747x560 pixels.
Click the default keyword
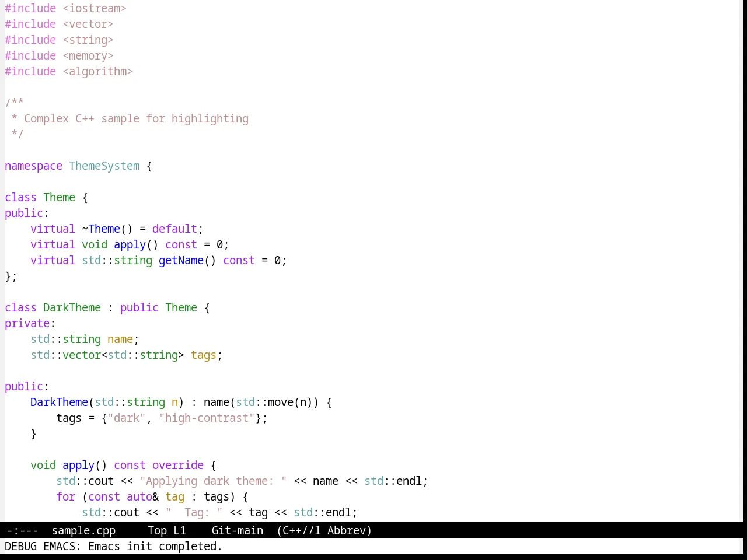174,229
